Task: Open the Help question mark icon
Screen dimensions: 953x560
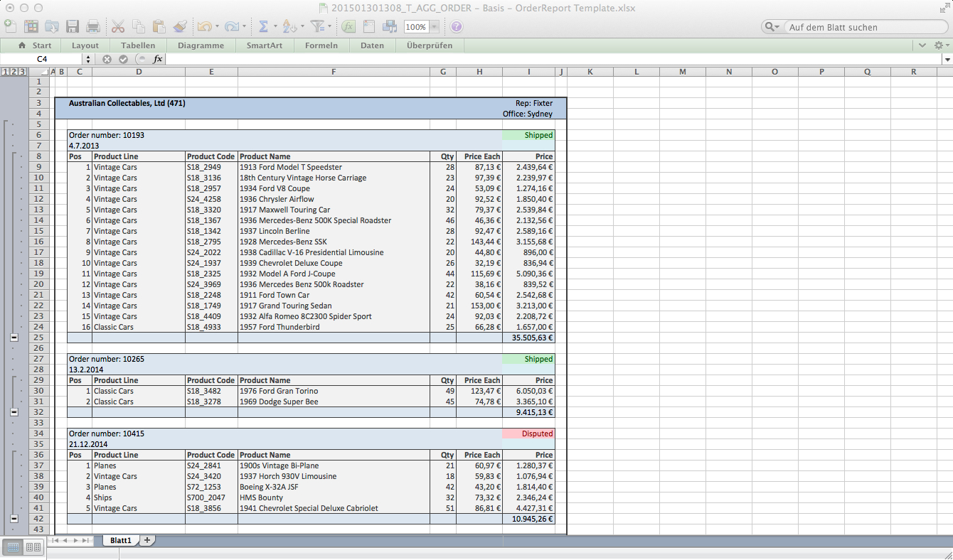Action: point(457,27)
